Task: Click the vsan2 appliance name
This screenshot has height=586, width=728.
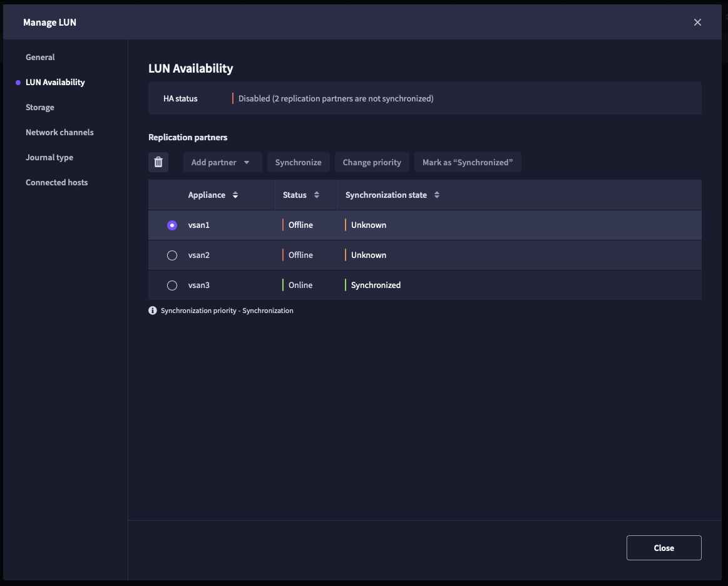Action: [198, 255]
